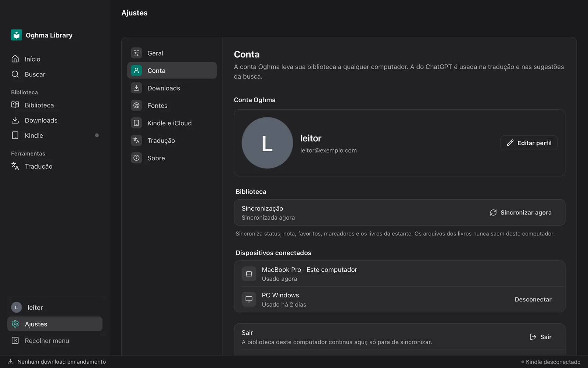This screenshot has width=588, height=368.
Task: Click the MacBook Pro laptop icon
Action: [249, 274]
